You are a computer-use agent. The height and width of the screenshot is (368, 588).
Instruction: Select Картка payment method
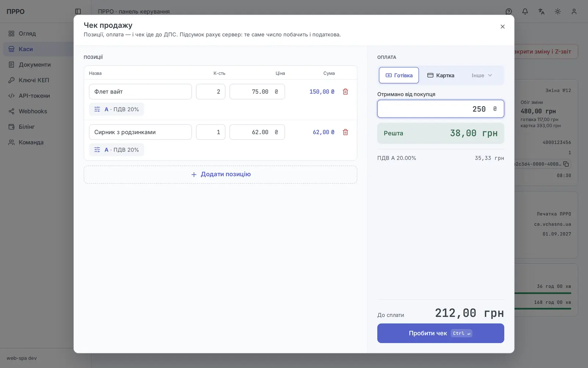pos(441,75)
